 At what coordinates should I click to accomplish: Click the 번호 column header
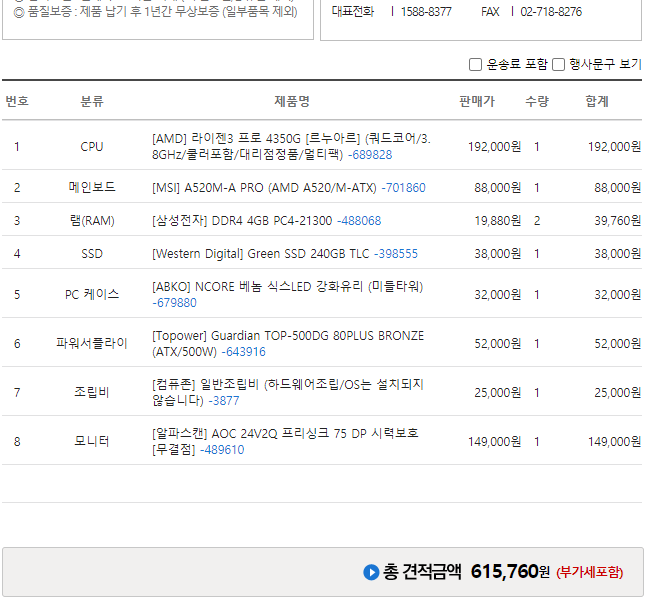coord(17,101)
